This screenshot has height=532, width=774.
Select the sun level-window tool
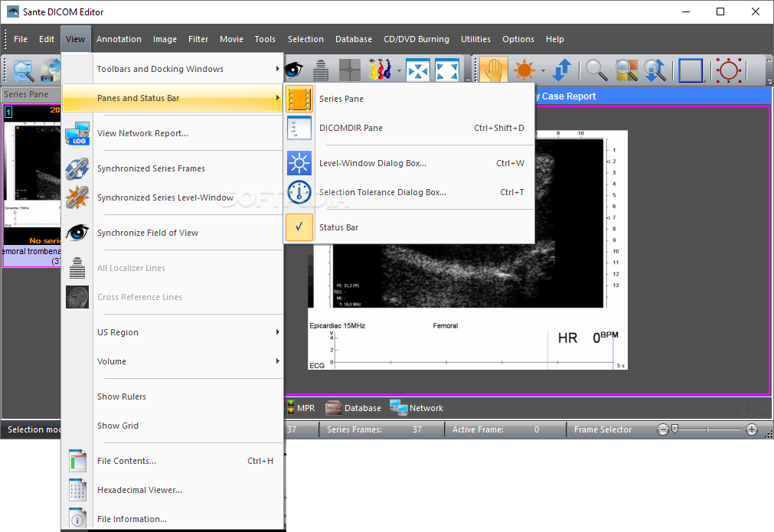click(524, 70)
